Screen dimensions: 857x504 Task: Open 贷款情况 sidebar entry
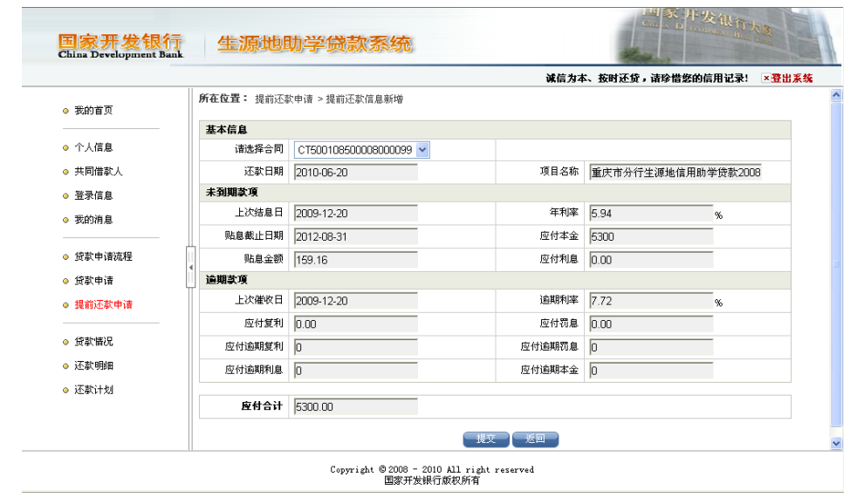(x=93, y=342)
